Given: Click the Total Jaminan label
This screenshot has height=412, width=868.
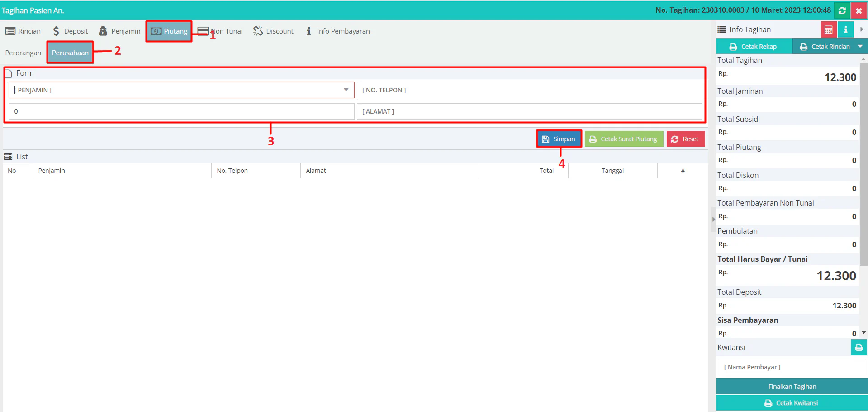Looking at the screenshot, I should (740, 91).
